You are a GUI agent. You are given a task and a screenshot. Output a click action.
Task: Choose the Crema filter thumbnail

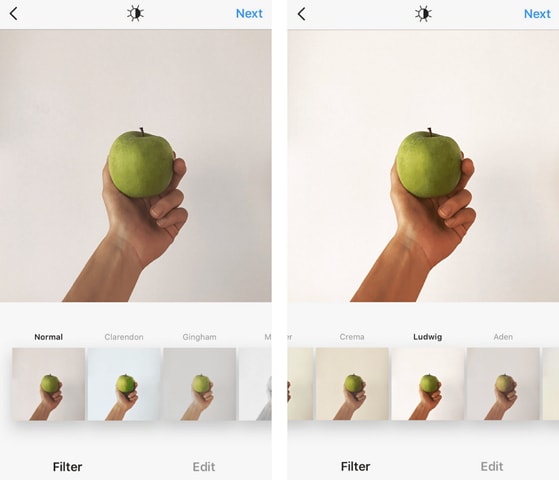(x=352, y=384)
